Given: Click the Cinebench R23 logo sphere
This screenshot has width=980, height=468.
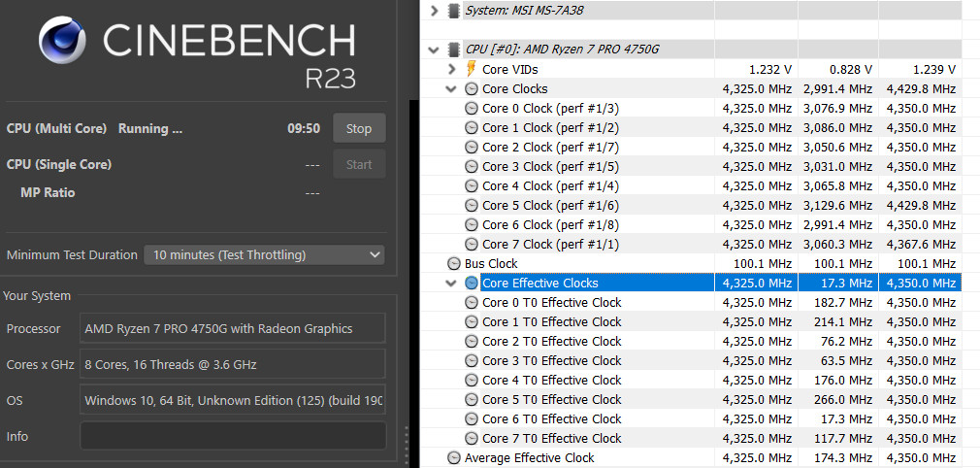Looking at the screenshot, I should (63, 44).
